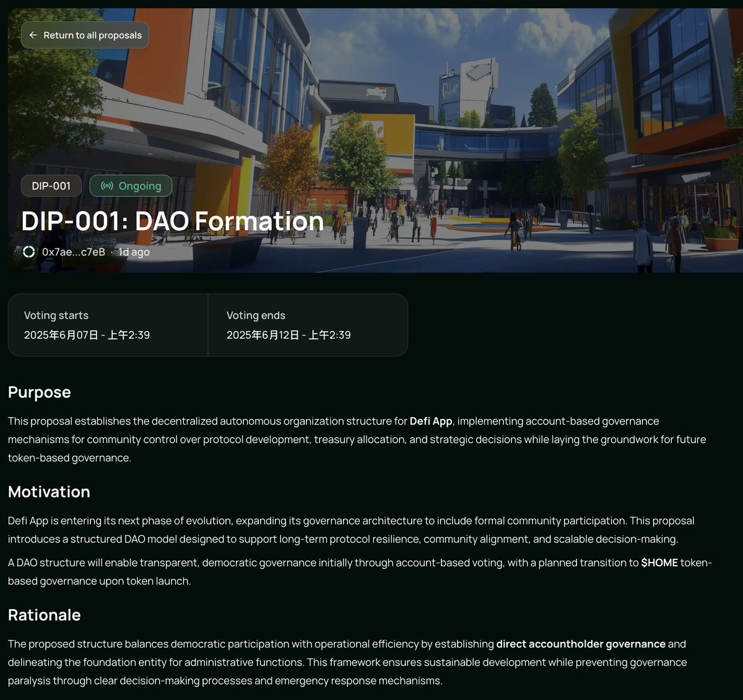Click the voting end date 2025年6月12日
Viewport: 743px width, 700px height.
[289, 335]
